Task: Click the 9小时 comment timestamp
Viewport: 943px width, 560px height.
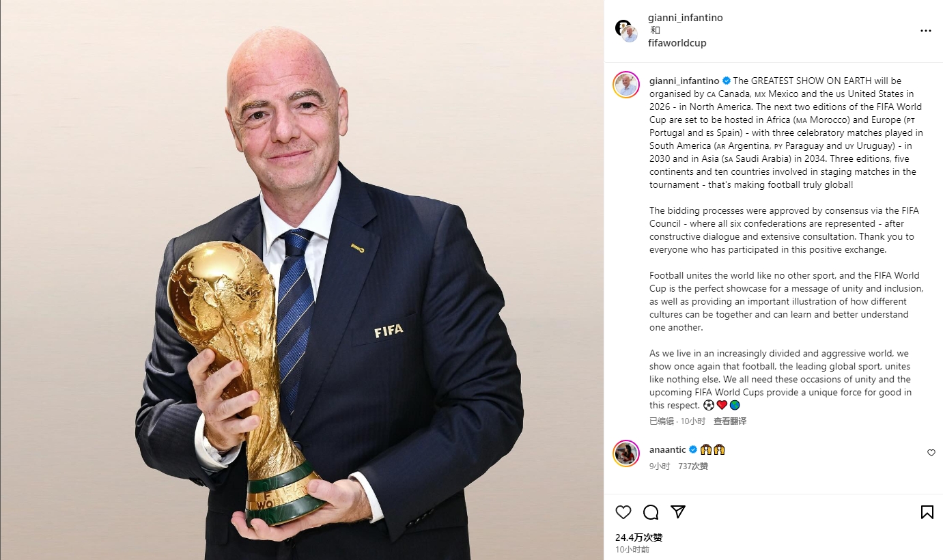Action: coord(660,466)
